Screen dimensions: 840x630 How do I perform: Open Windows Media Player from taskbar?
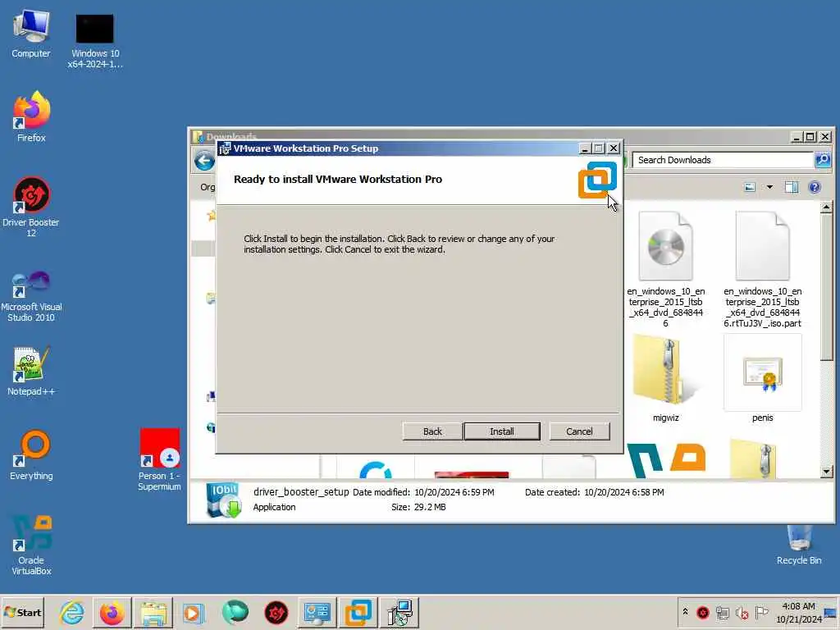193,613
